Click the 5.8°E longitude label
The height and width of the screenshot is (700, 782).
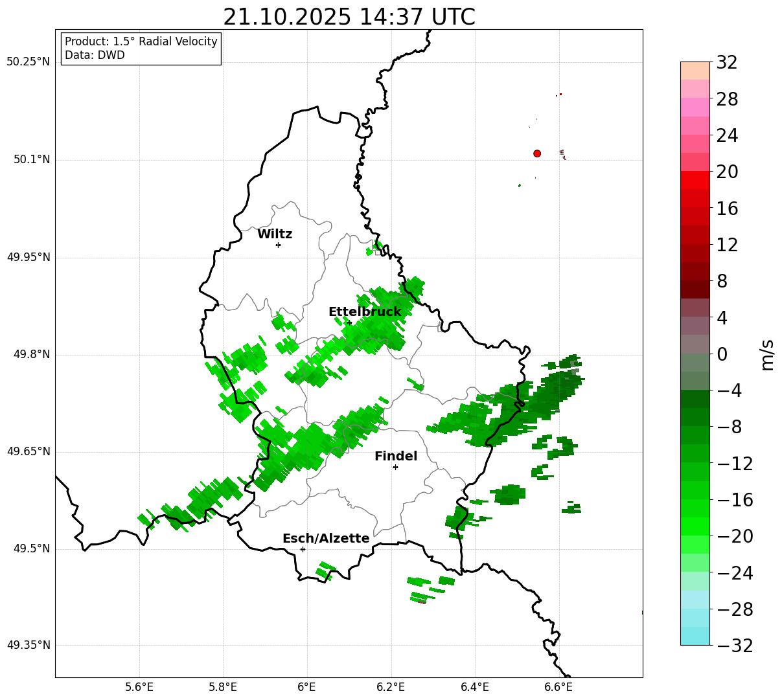223,687
